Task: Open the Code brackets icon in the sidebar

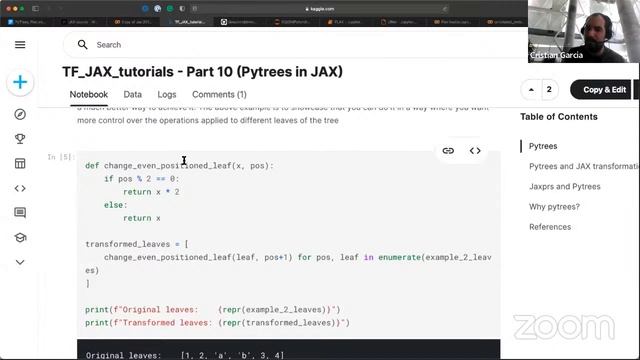Action: tap(20, 189)
